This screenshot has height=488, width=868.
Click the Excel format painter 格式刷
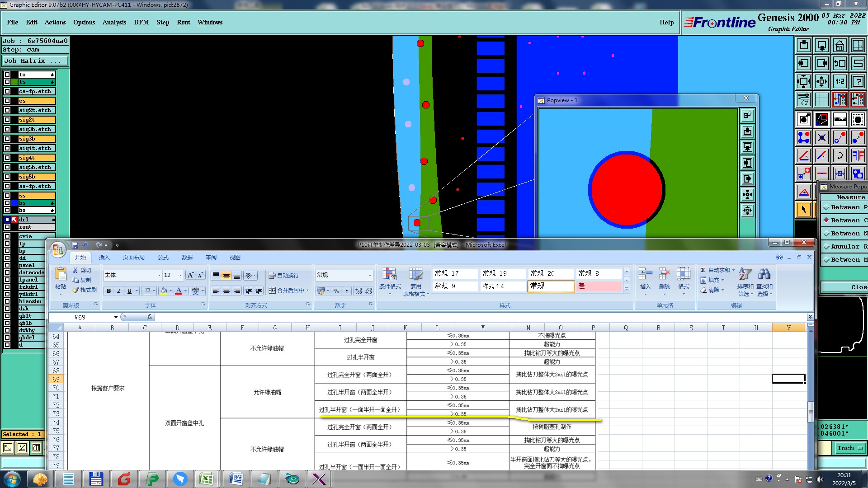[85, 290]
